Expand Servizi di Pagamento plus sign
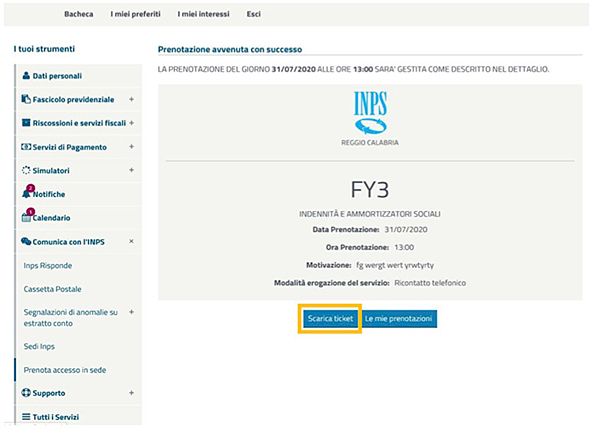Screen dimensions: 610x443 (x=131, y=147)
